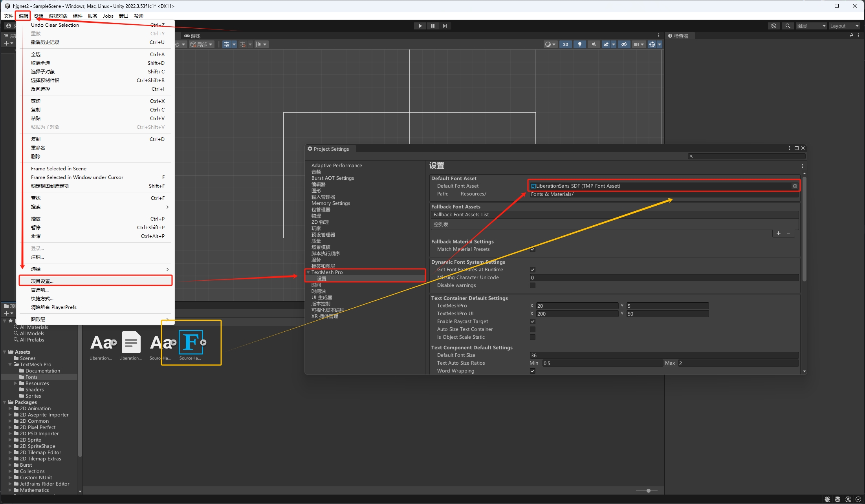
Task: Click the Play button in the toolbar
Action: point(420,26)
